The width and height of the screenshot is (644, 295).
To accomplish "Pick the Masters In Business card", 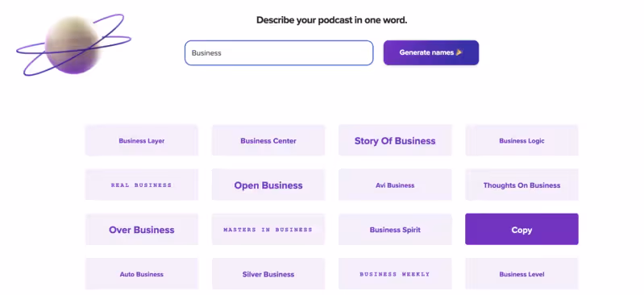I will coord(268,229).
